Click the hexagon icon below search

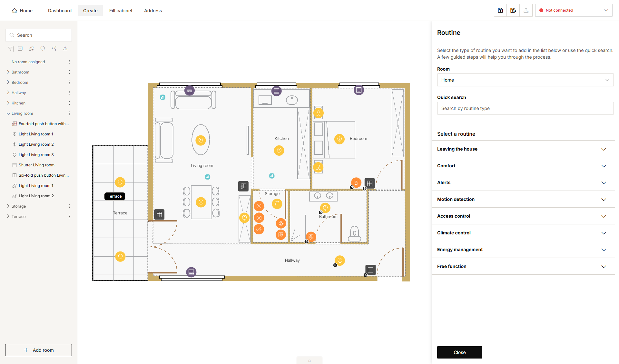[x=43, y=48]
